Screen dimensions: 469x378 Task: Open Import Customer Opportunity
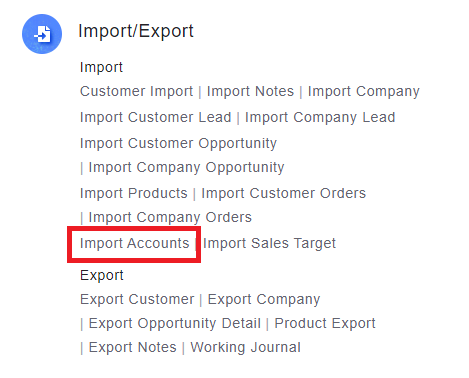click(x=178, y=144)
